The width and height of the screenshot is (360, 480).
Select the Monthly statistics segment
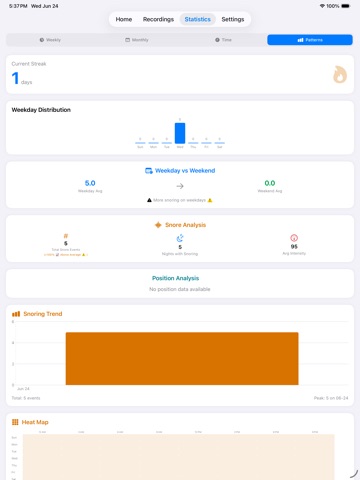pos(137,40)
